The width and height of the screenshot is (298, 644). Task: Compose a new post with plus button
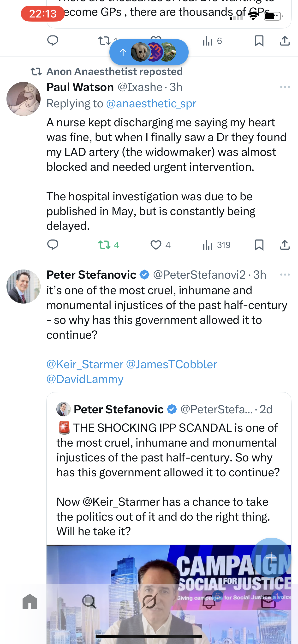[271, 558]
